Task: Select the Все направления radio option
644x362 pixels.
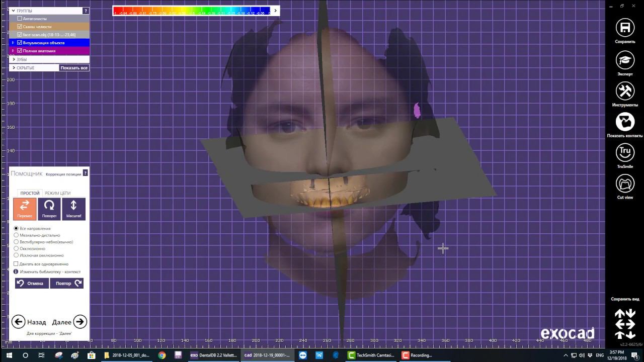Action: coord(16,228)
